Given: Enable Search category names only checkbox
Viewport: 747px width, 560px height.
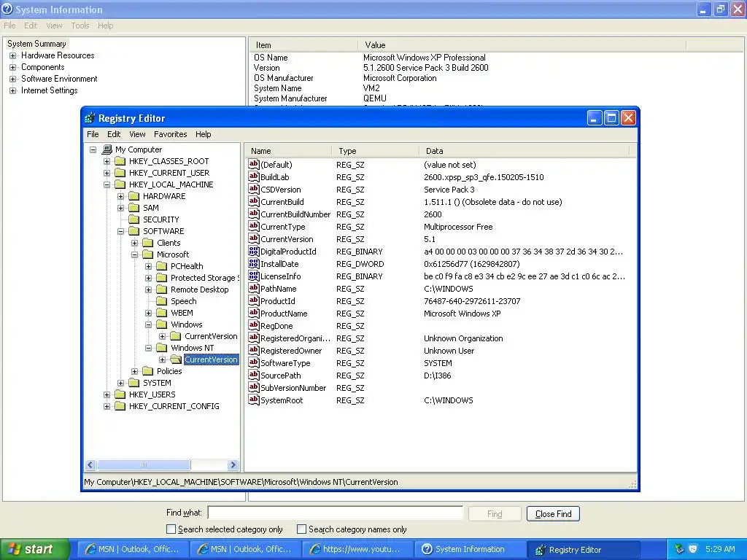Looking at the screenshot, I should coord(301,529).
